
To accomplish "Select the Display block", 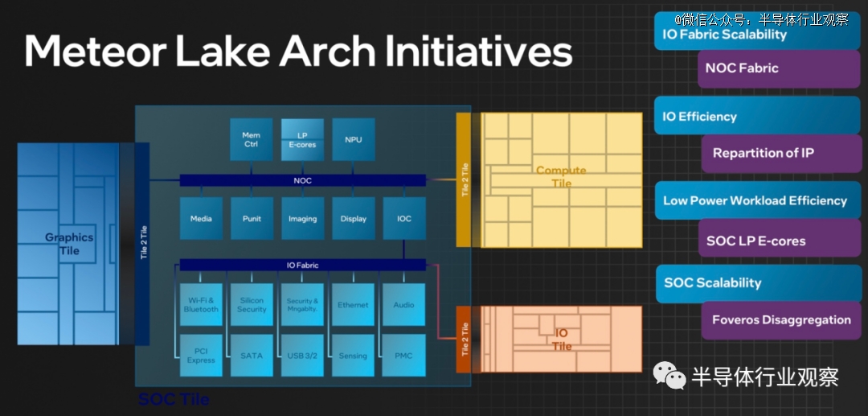I will pyautogui.click(x=353, y=218).
